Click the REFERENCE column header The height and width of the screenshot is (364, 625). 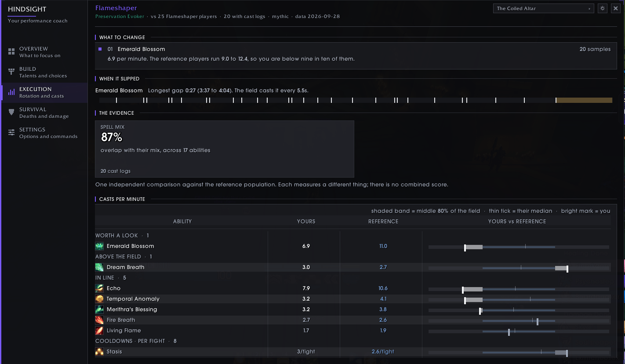pos(383,222)
